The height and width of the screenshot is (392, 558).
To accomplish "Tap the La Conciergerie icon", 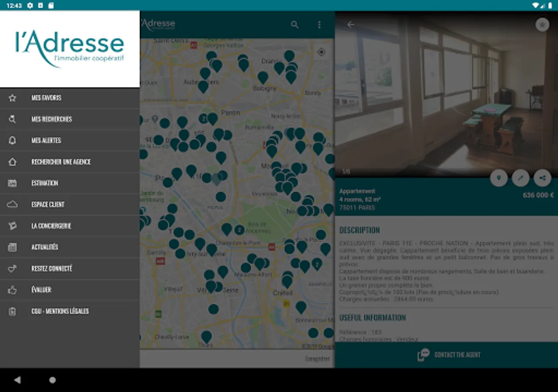I will click(x=12, y=226).
